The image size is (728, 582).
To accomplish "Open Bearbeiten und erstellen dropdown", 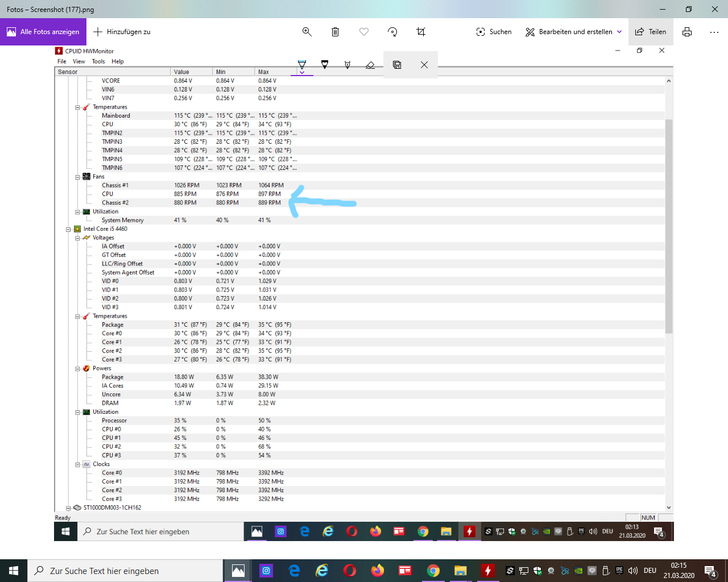I will click(x=573, y=32).
